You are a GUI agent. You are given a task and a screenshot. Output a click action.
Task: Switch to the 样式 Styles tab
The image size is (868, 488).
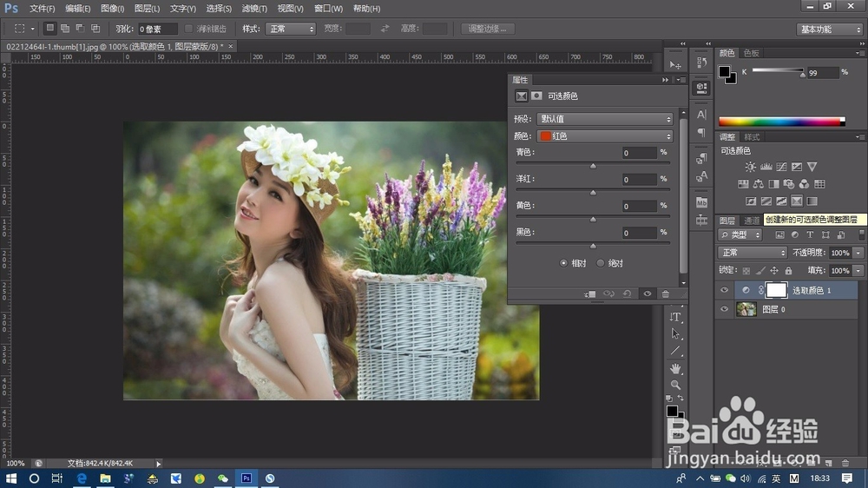pyautogui.click(x=752, y=137)
